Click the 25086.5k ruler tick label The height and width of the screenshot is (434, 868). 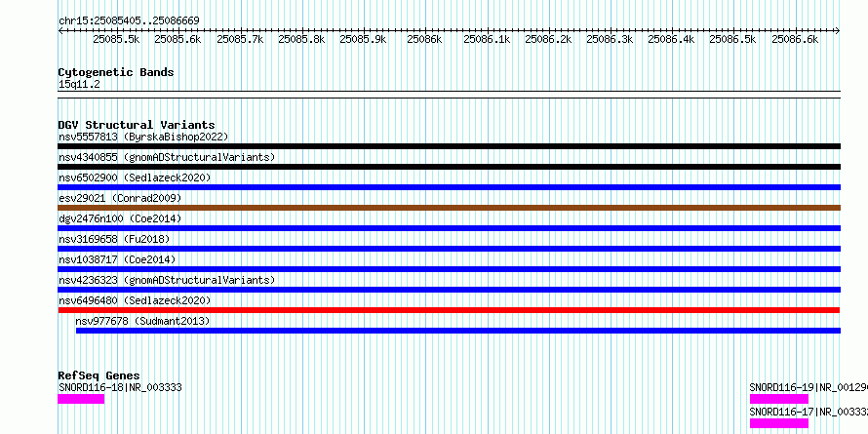732,39
